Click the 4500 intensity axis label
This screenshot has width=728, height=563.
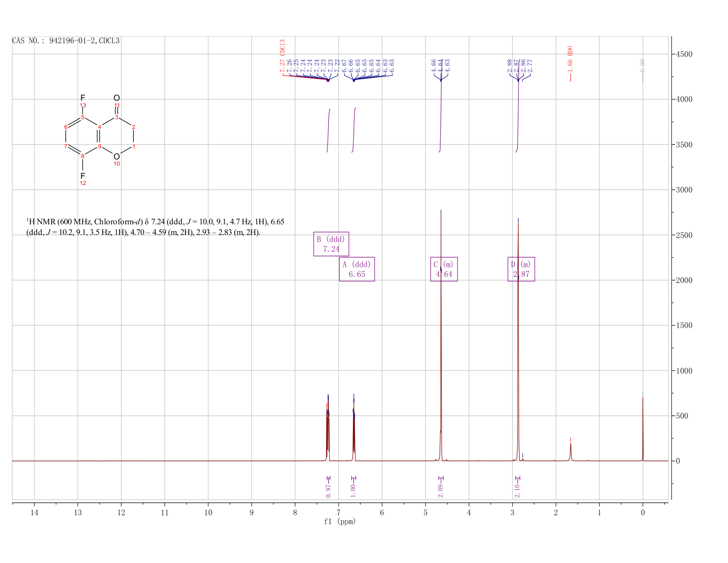tap(683, 54)
